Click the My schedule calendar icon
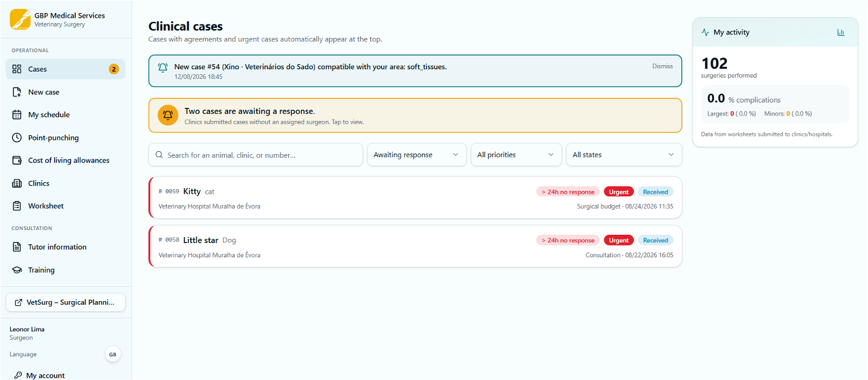 click(17, 115)
